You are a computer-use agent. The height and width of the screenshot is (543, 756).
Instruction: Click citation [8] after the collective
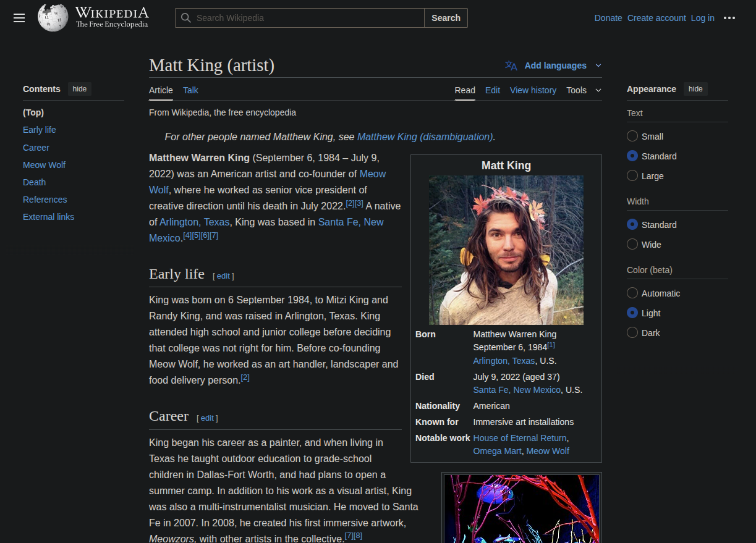(358, 536)
